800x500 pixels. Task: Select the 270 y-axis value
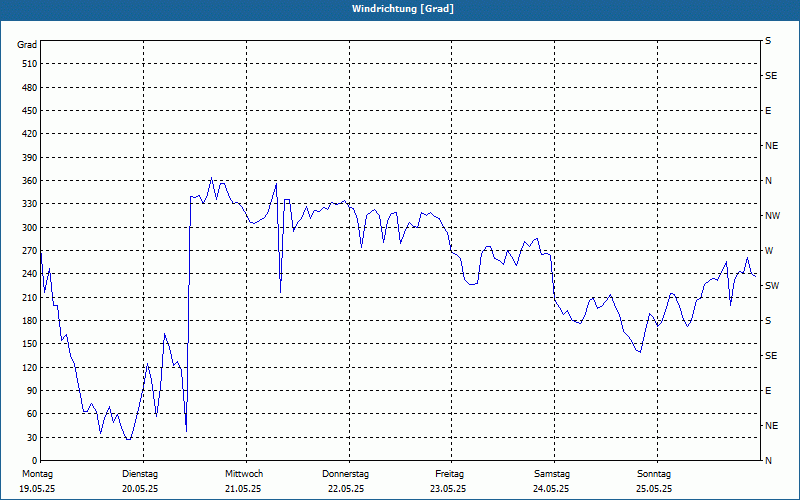tap(30, 251)
